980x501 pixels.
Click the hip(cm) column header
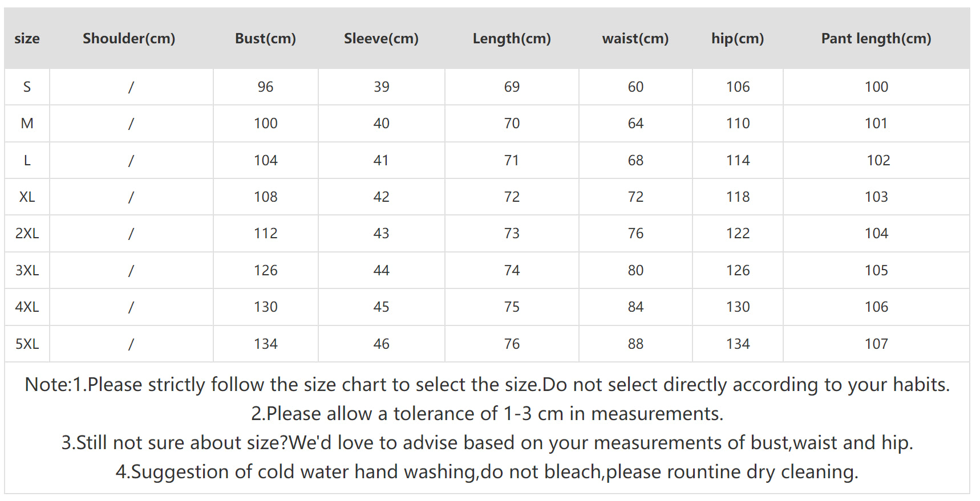738,38
